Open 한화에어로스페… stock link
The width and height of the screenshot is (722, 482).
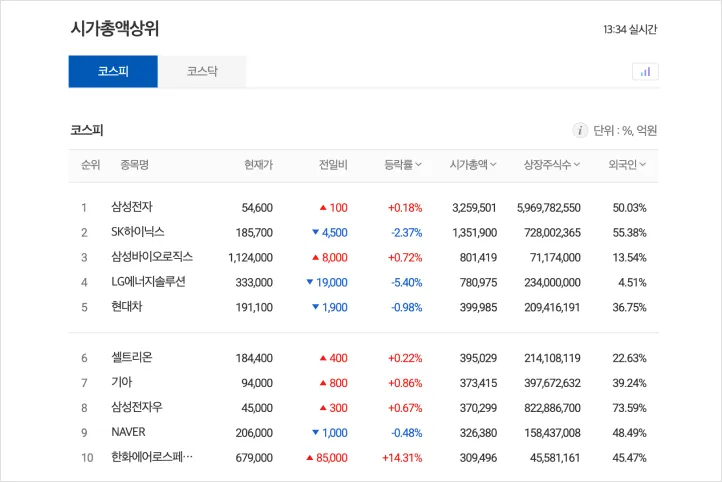(x=152, y=457)
